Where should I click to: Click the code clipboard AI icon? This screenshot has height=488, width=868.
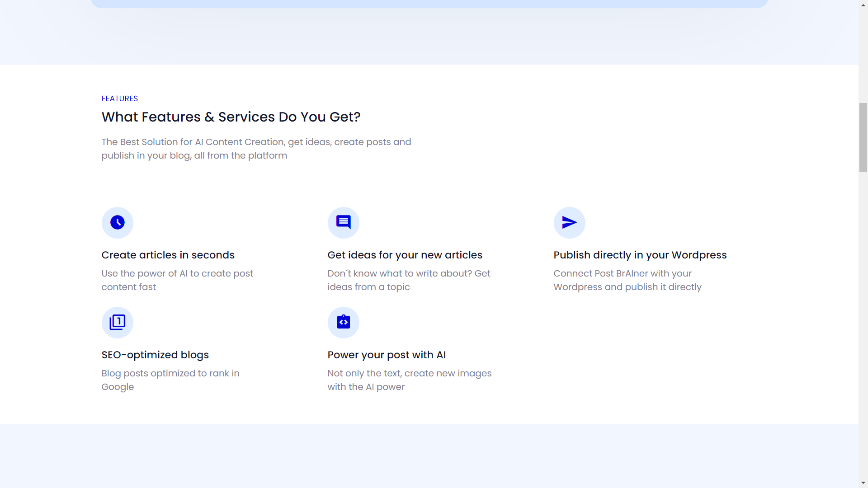pos(344,322)
